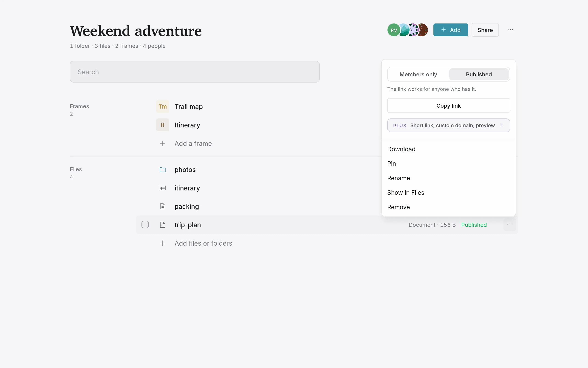Expand the PLUS short link upsell chevron
Screen dimensions: 588x368
501,125
